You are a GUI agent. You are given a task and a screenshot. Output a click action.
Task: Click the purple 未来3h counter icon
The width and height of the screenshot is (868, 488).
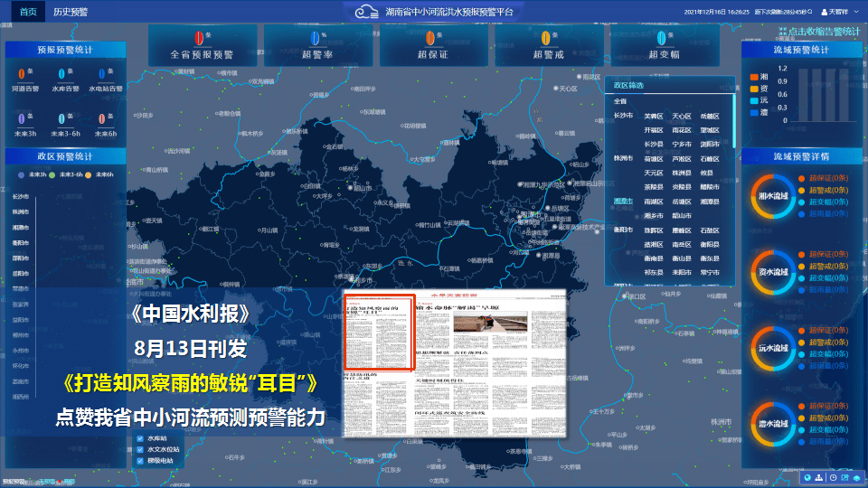[22, 118]
